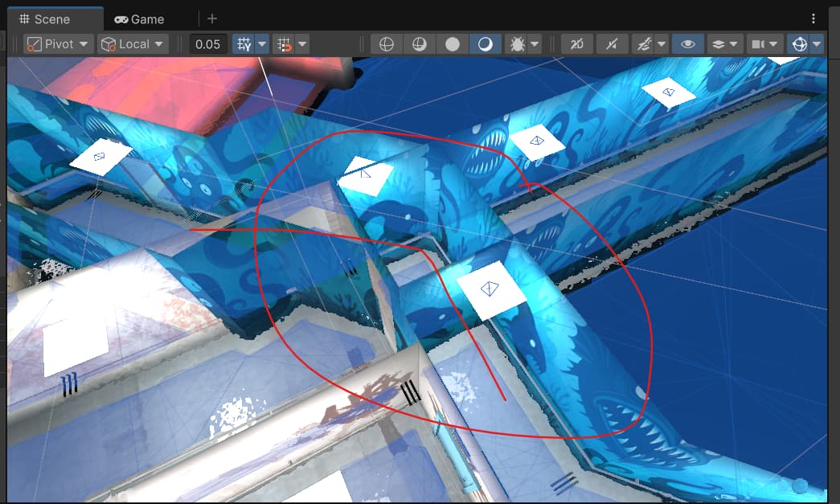Click the Scene camera settings icon
The width and height of the screenshot is (840, 504).
758,45
